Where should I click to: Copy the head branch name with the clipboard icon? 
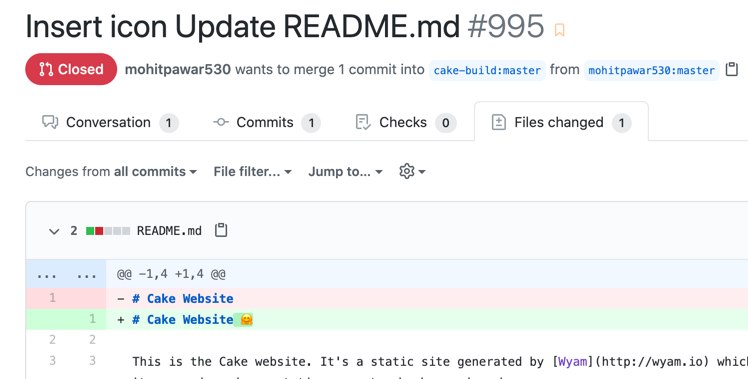pos(731,70)
